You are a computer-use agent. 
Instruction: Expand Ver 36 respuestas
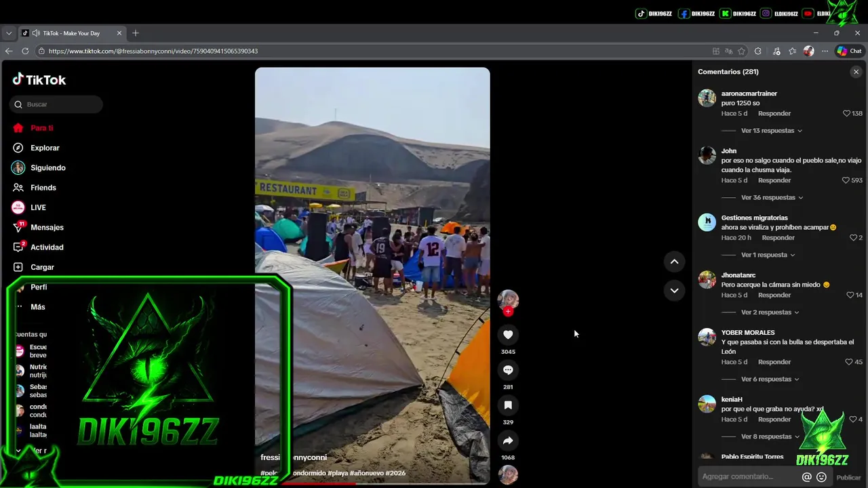point(772,198)
